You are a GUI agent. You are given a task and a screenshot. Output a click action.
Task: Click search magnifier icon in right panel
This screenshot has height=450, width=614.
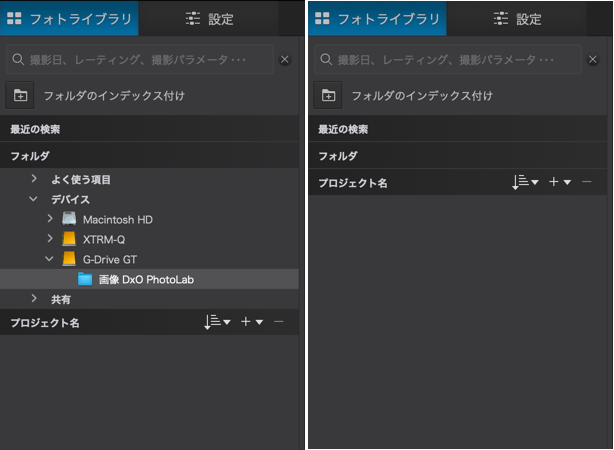pyautogui.click(x=326, y=60)
